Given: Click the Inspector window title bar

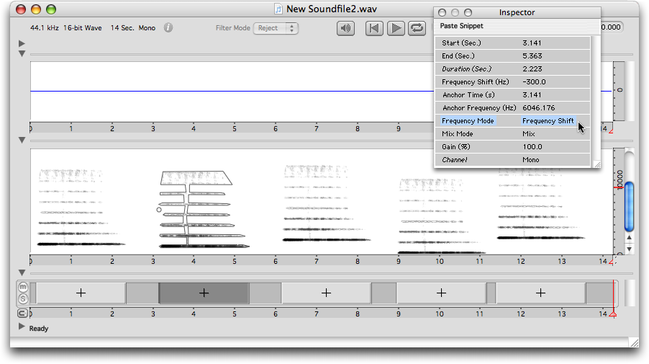Looking at the screenshot, I should tap(517, 12).
